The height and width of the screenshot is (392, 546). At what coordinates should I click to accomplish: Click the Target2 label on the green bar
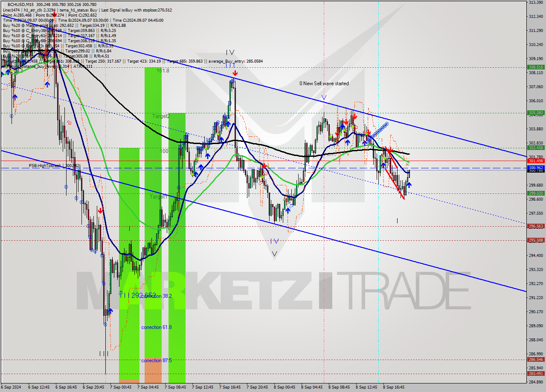point(161,116)
